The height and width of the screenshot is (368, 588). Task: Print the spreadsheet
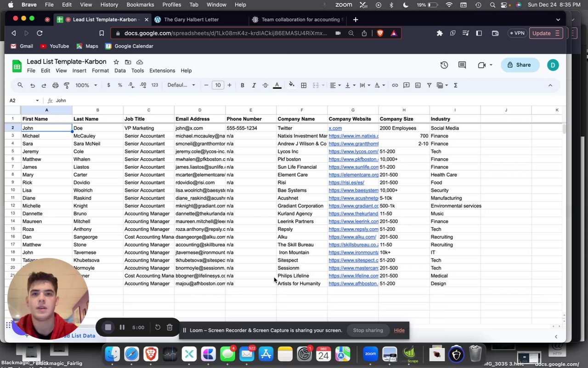[56, 85]
